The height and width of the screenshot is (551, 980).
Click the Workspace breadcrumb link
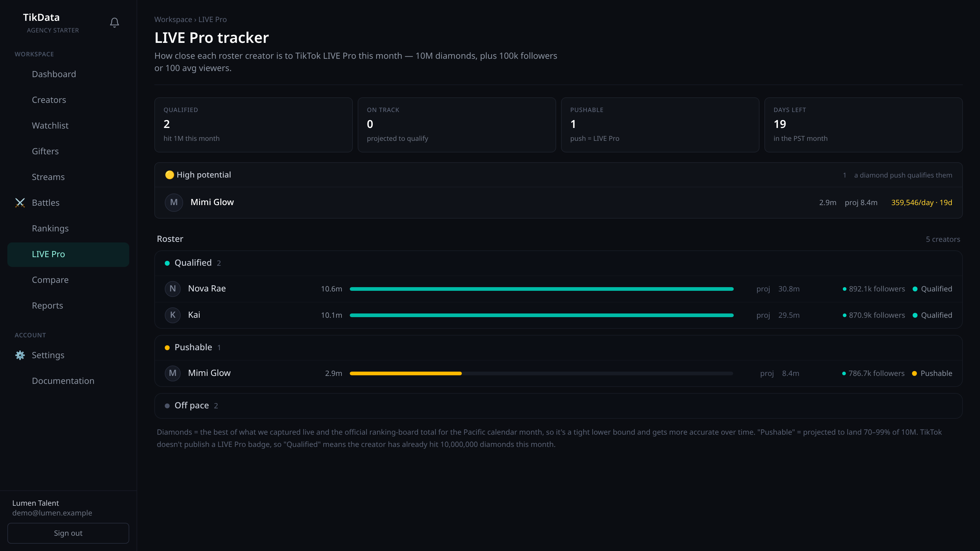[x=173, y=19]
